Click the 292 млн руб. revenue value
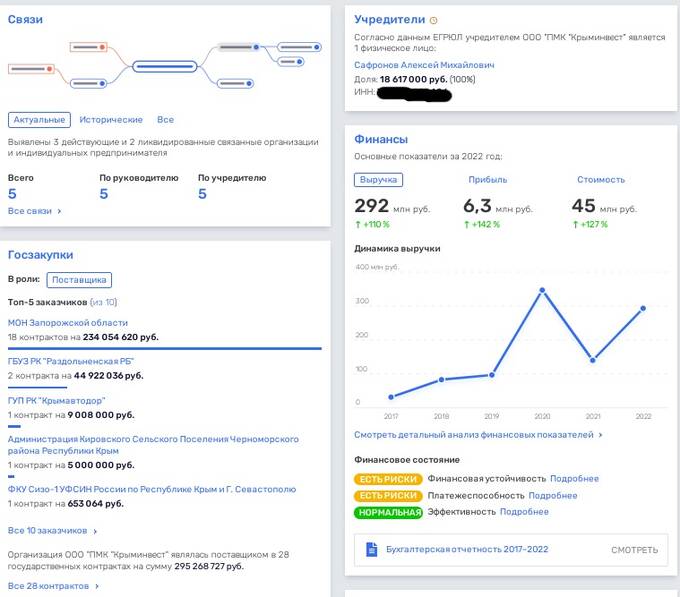The width and height of the screenshot is (680, 597). point(392,206)
